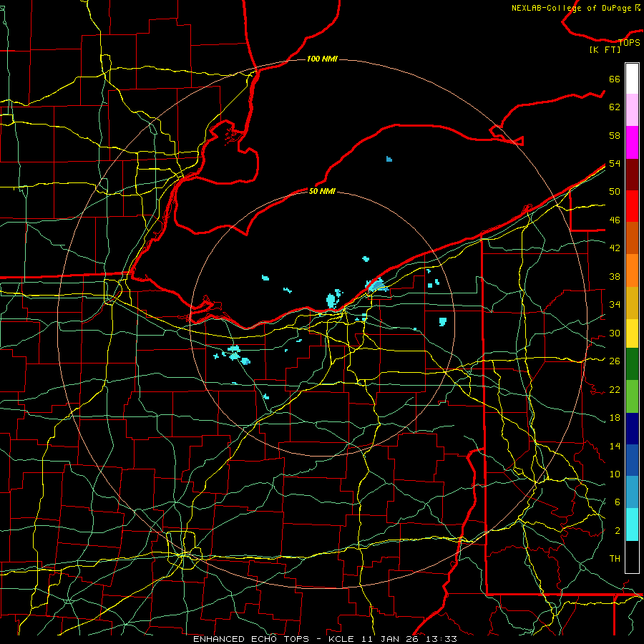
Task: Click the navy blue legend swatch
Action: pyautogui.click(x=632, y=429)
